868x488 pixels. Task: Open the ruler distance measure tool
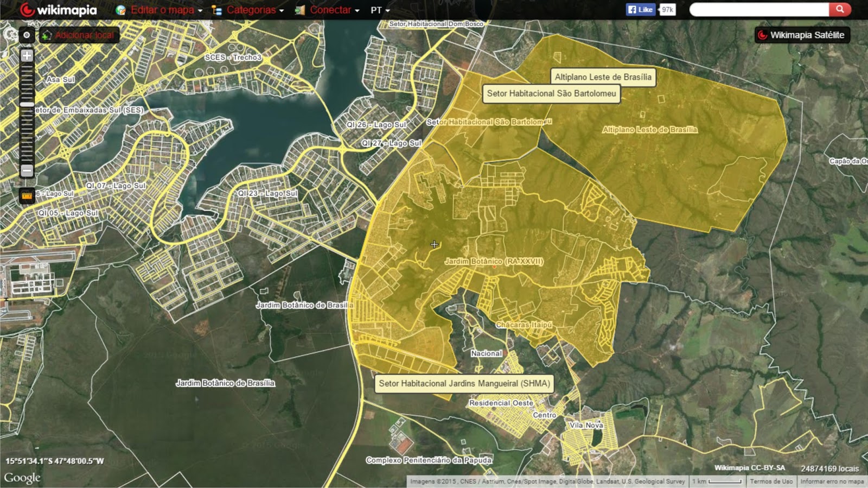[27, 195]
